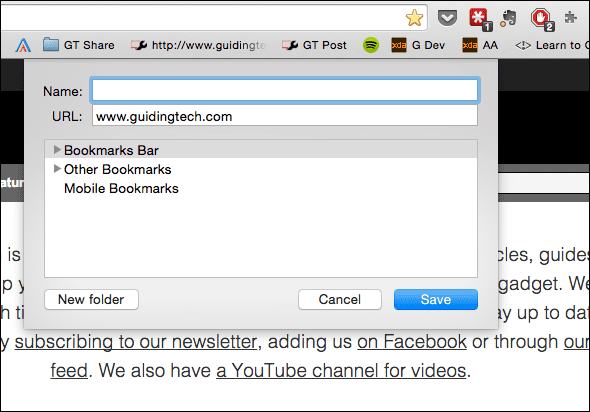Open the GT Share bookmark folder
The image size is (590, 412).
[78, 45]
